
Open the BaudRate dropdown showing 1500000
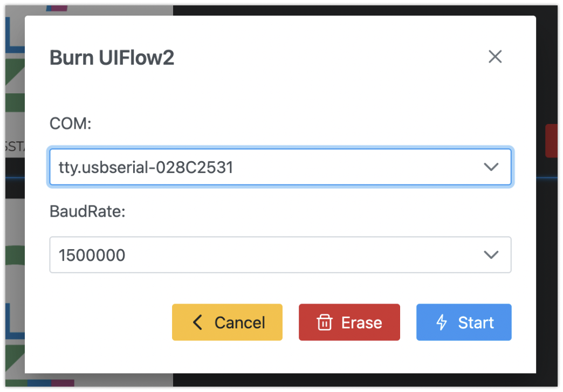click(x=280, y=255)
